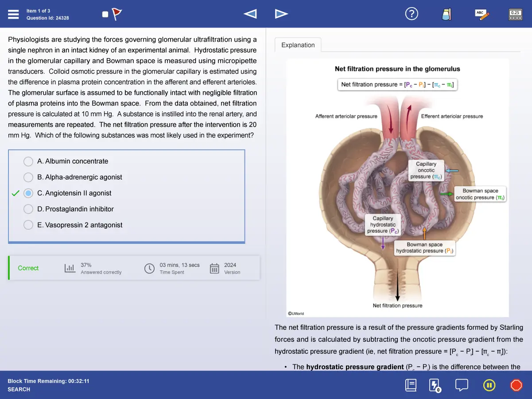
Task: Choose option B. Alpha-adrenergic agonist
Action: coord(28,177)
